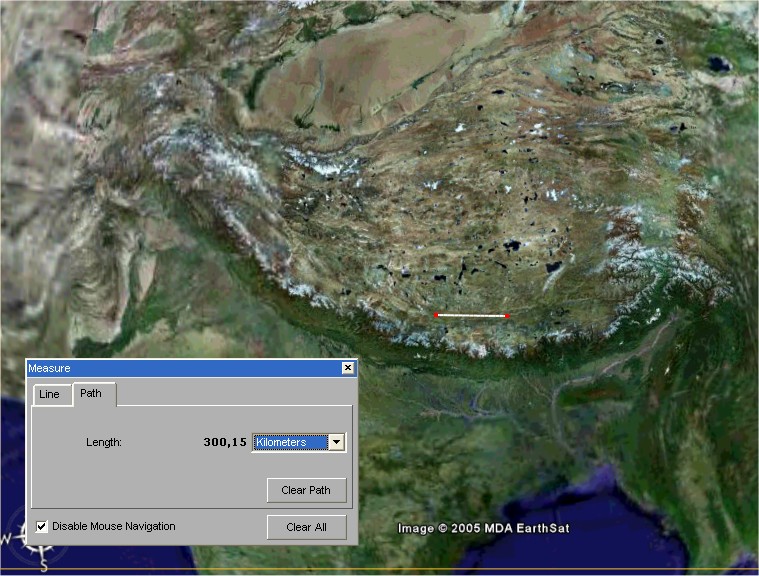Select the Path tab
This screenshot has width=759, height=576.
click(91, 394)
